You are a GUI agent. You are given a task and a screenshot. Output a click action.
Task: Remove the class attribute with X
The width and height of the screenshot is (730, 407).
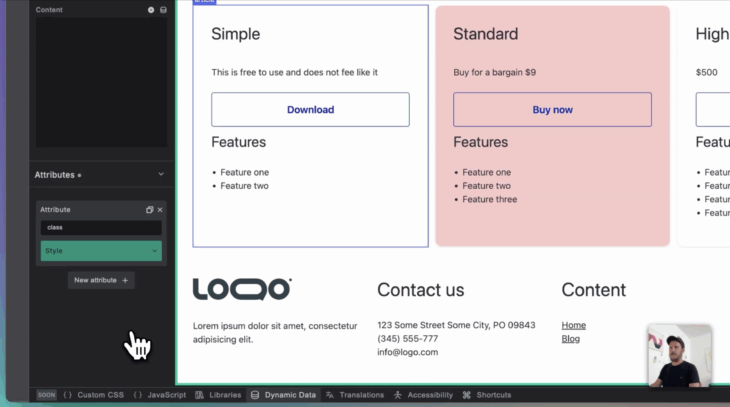tap(160, 210)
